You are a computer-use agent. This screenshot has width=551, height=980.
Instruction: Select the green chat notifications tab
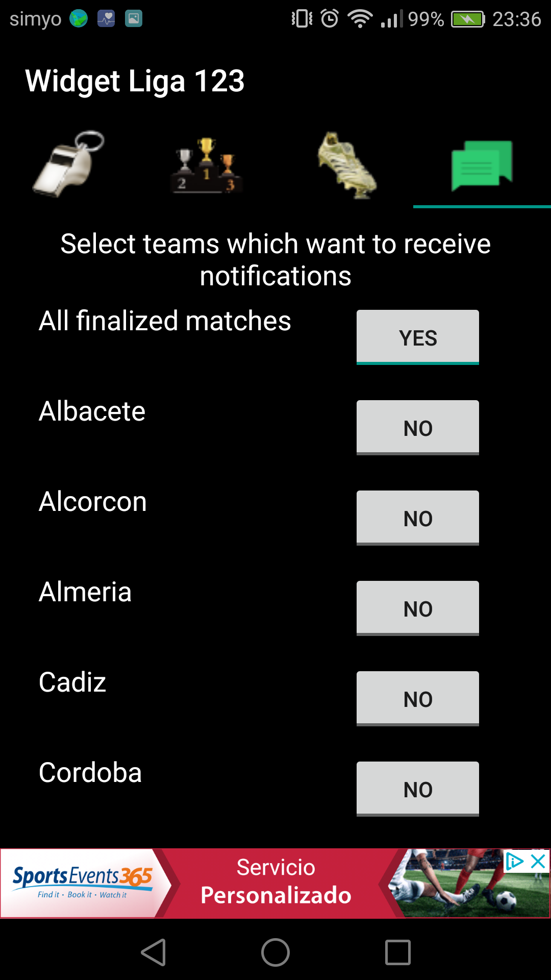[482, 164]
